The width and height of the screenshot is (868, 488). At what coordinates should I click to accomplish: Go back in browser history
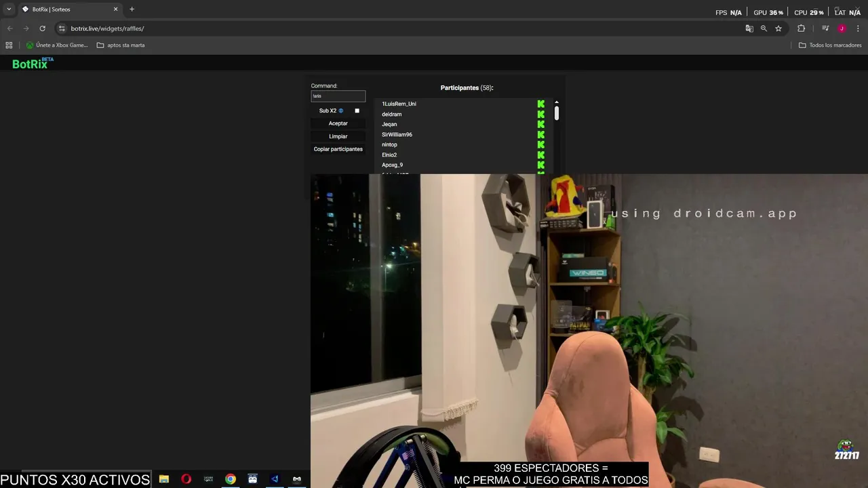(9, 28)
